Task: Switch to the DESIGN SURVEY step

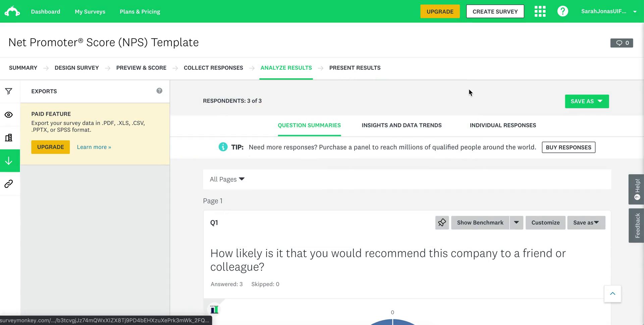Action: pyautogui.click(x=77, y=68)
